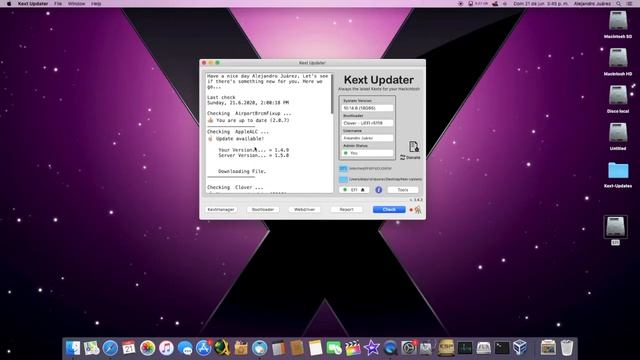The height and width of the screenshot is (360, 640).
Task: Select Macintosh HD drive on desktop
Action: tap(618, 62)
